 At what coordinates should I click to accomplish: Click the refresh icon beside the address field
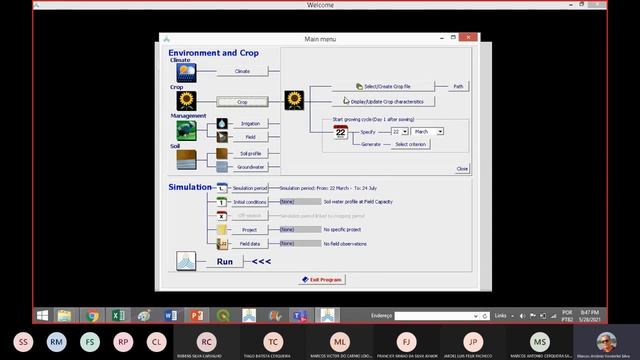point(485,316)
